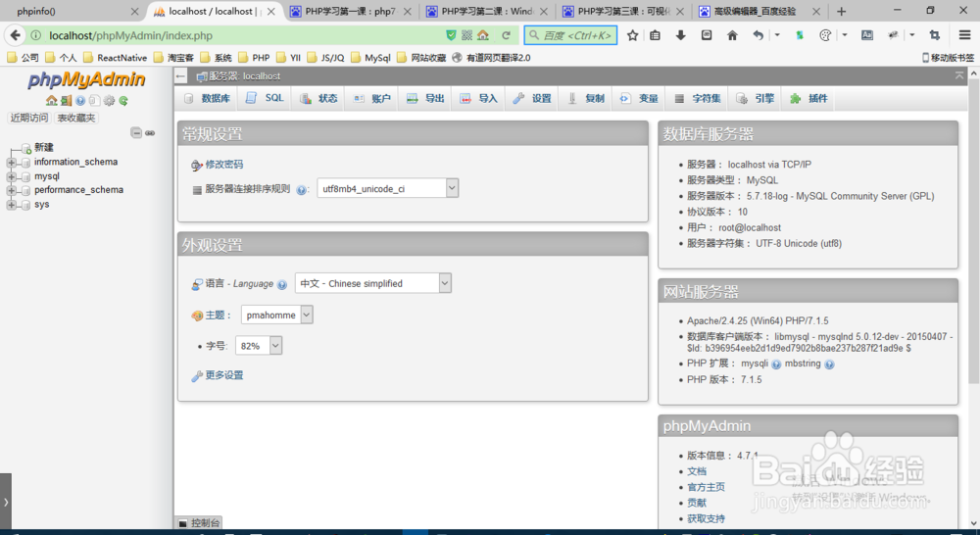Open the 变量 tab
The image size is (980, 535).
639,99
